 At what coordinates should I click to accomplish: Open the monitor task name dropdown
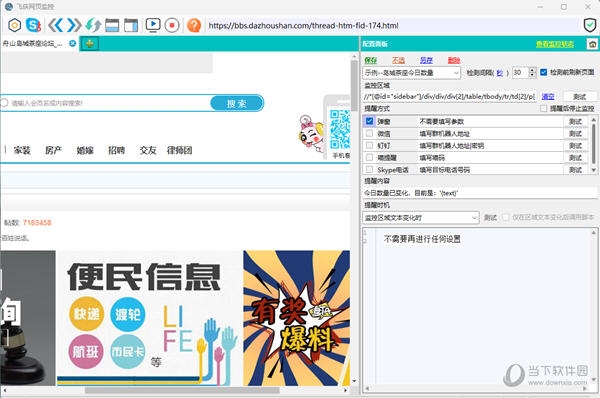[411, 73]
